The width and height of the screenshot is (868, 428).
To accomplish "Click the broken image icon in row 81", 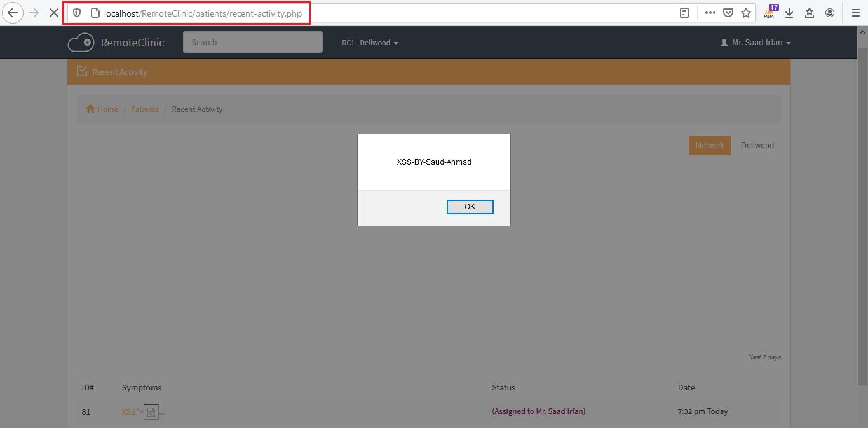I will click(x=151, y=412).
